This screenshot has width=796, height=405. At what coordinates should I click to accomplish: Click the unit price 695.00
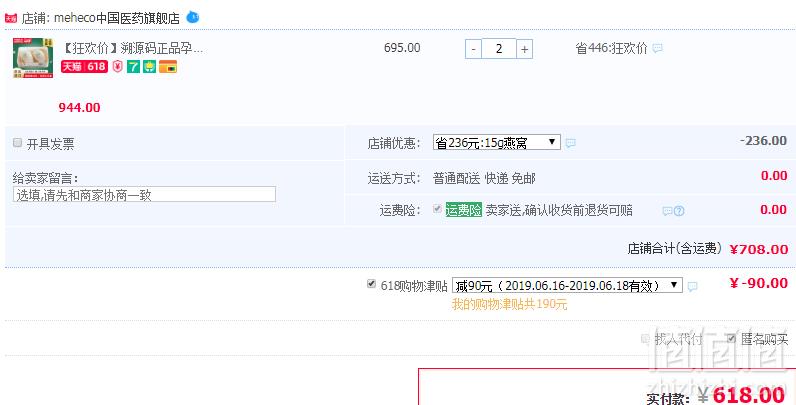(402, 48)
